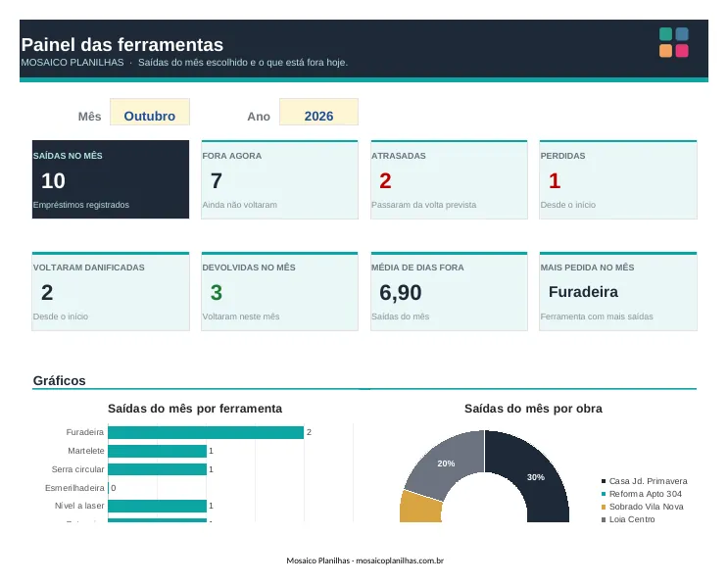
Task: Click the Serra circular bar
Action: (x=158, y=469)
